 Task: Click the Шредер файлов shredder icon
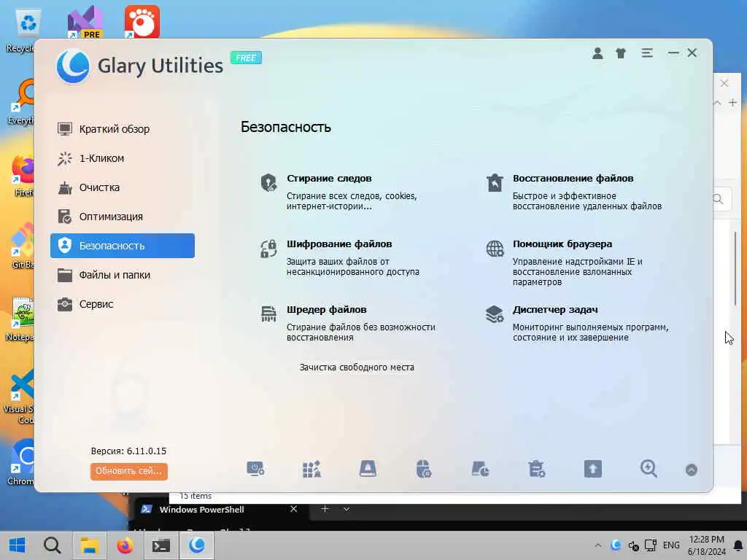point(268,314)
